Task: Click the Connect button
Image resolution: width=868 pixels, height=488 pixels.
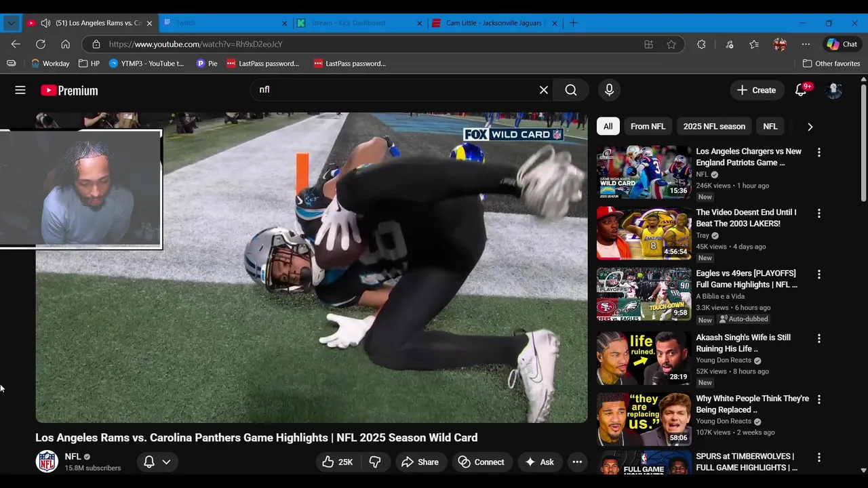Action: 481,462
